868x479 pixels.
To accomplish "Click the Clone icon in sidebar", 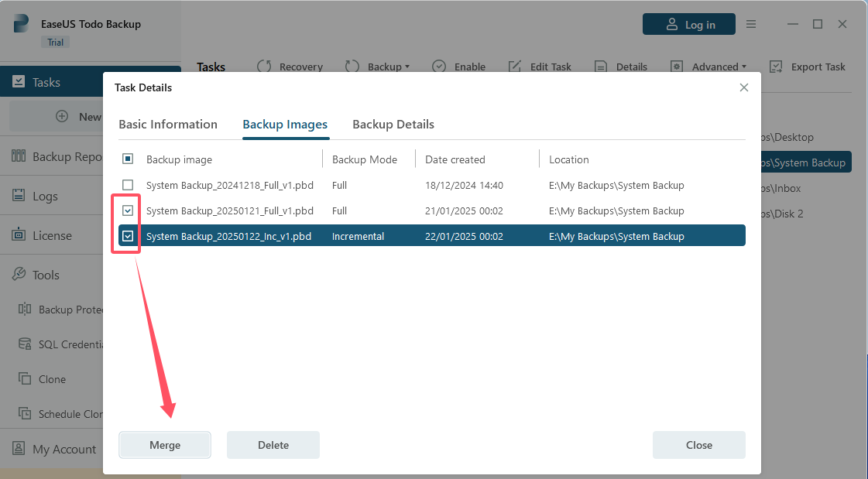I will pyautogui.click(x=25, y=379).
